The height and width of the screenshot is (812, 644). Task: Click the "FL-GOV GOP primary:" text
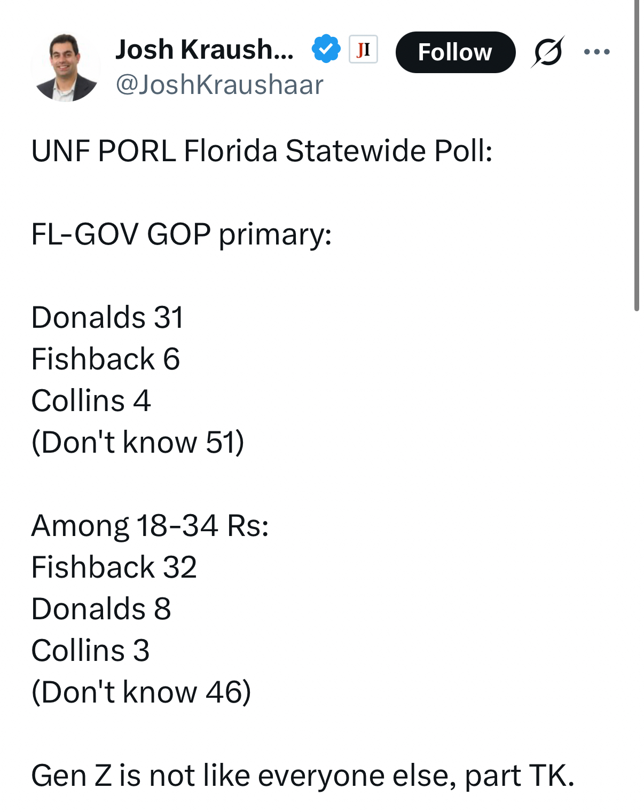[x=182, y=234]
